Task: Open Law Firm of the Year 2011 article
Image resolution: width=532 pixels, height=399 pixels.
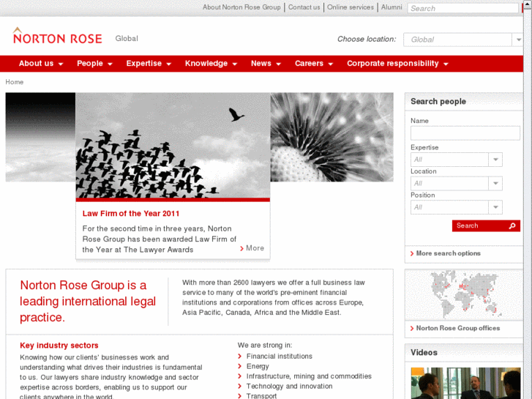Action: click(130, 214)
